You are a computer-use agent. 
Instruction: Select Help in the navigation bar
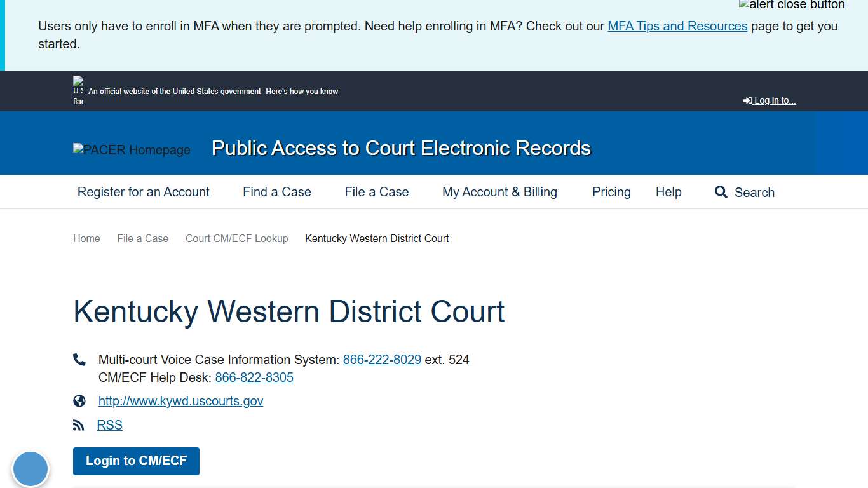pos(668,192)
